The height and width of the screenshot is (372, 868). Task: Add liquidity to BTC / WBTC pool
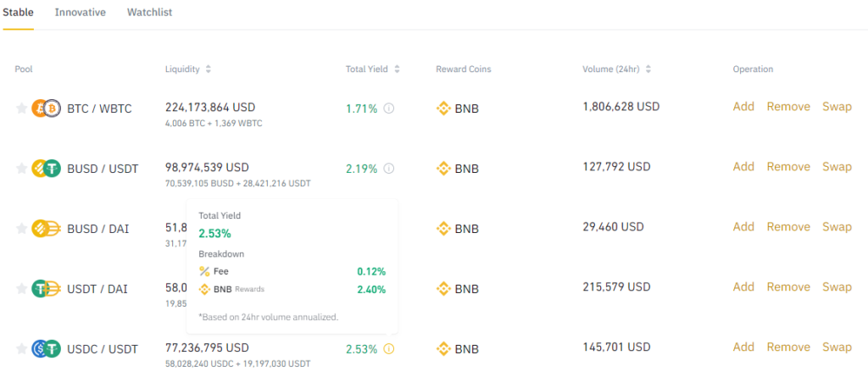click(743, 107)
